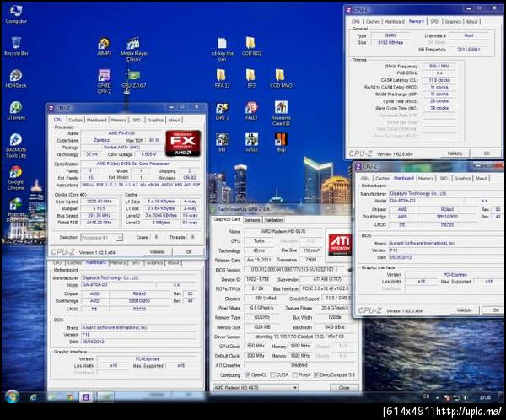Open About tab in FX-6100 CPU-Z window
The width and height of the screenshot is (506, 420).
point(174,120)
